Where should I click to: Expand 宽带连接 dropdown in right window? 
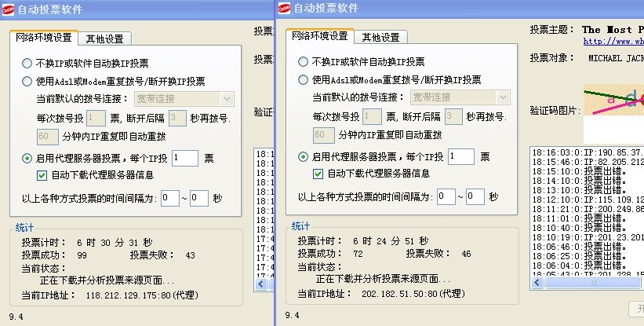[x=503, y=97]
